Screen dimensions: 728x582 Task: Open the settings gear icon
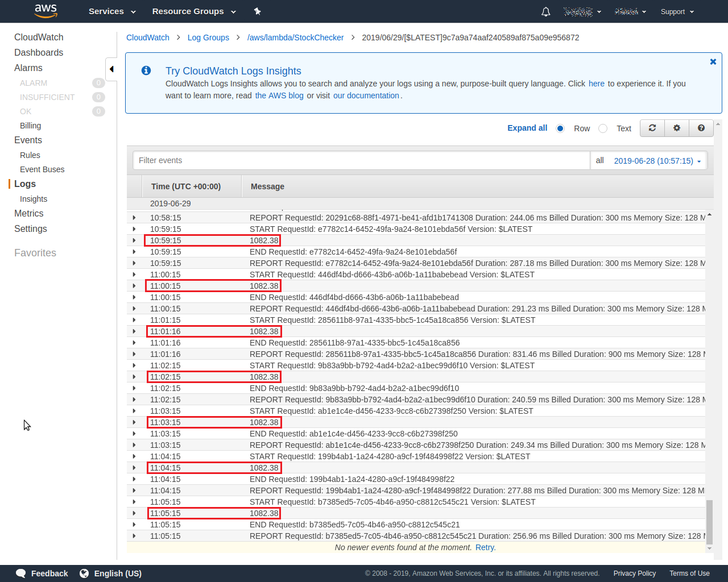tap(676, 128)
